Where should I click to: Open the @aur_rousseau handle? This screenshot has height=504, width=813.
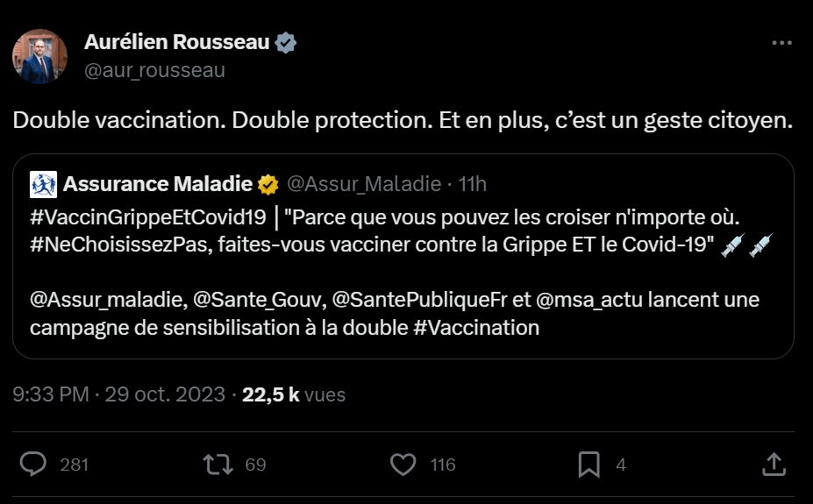pyautogui.click(x=154, y=70)
